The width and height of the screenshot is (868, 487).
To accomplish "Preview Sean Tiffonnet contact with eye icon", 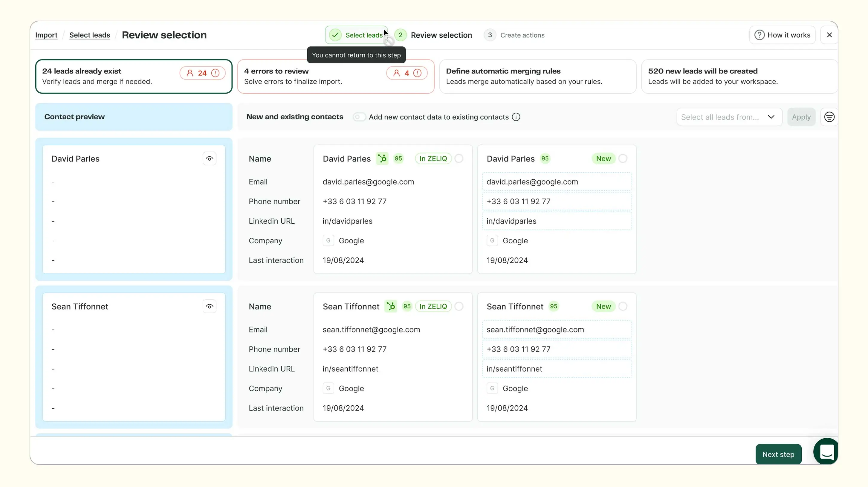I will click(209, 306).
